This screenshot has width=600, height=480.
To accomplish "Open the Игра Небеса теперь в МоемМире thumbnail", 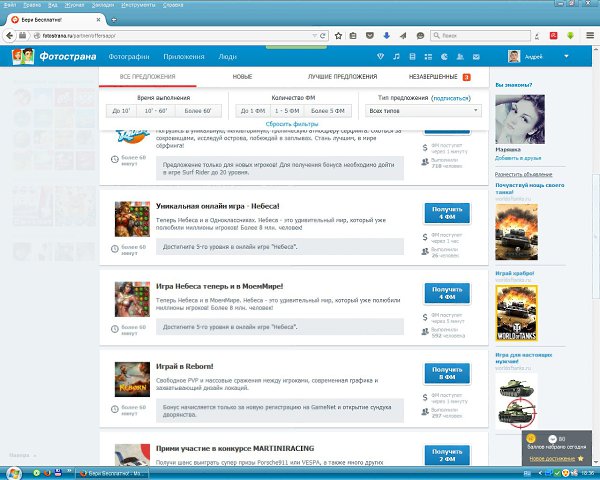I will point(132,299).
